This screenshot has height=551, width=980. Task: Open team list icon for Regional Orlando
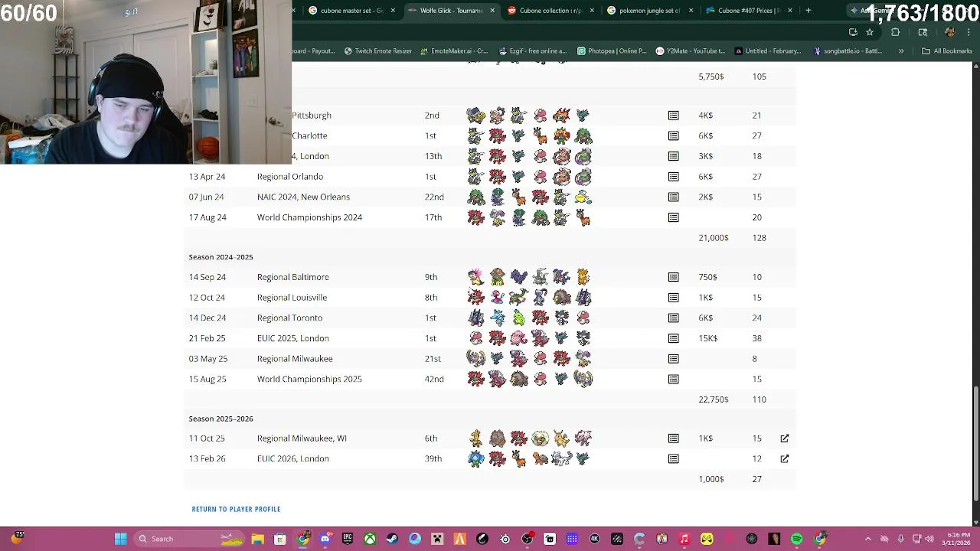coord(673,177)
